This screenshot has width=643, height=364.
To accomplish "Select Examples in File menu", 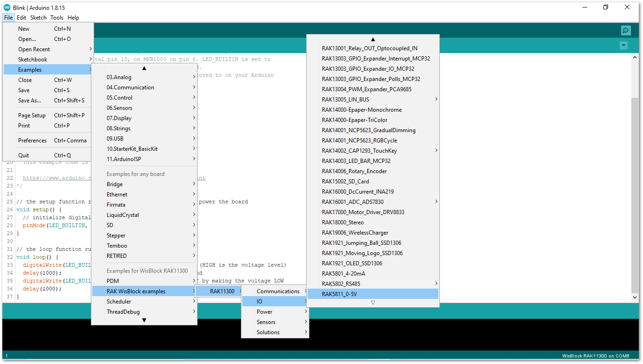I will [48, 70].
